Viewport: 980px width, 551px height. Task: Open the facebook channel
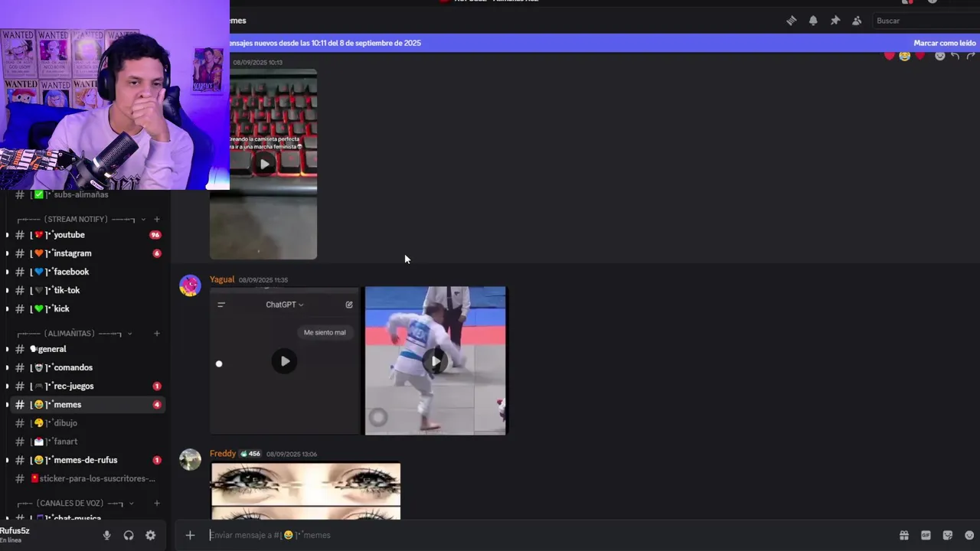71,272
